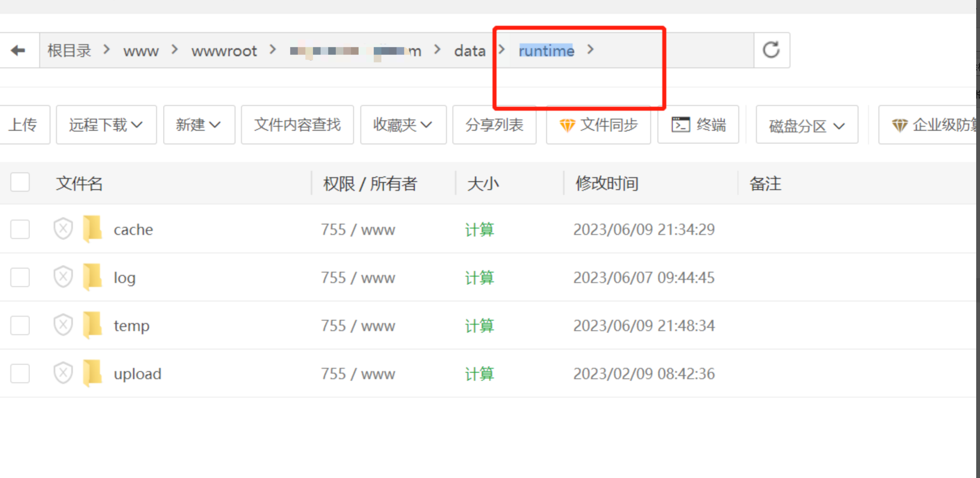Image resolution: width=980 pixels, height=478 pixels.
Task: Sort by 大小 column header
Action: (x=483, y=184)
